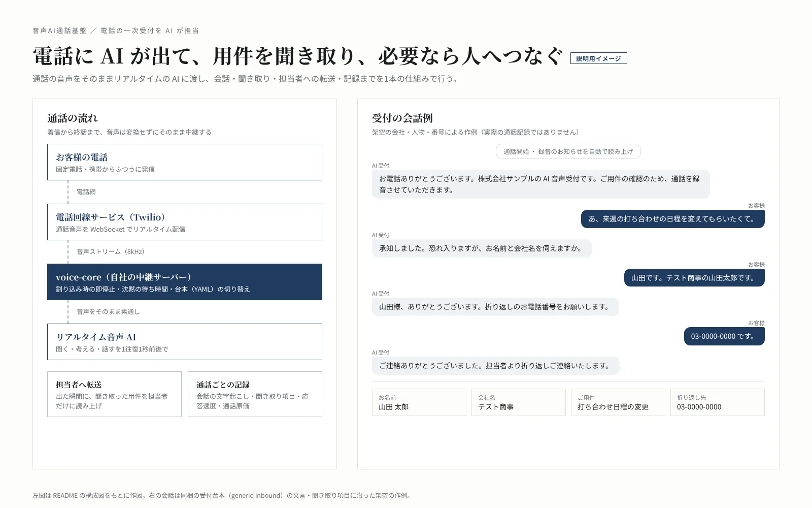Click the 説明用イメージ badge beside the title

[x=599, y=58]
